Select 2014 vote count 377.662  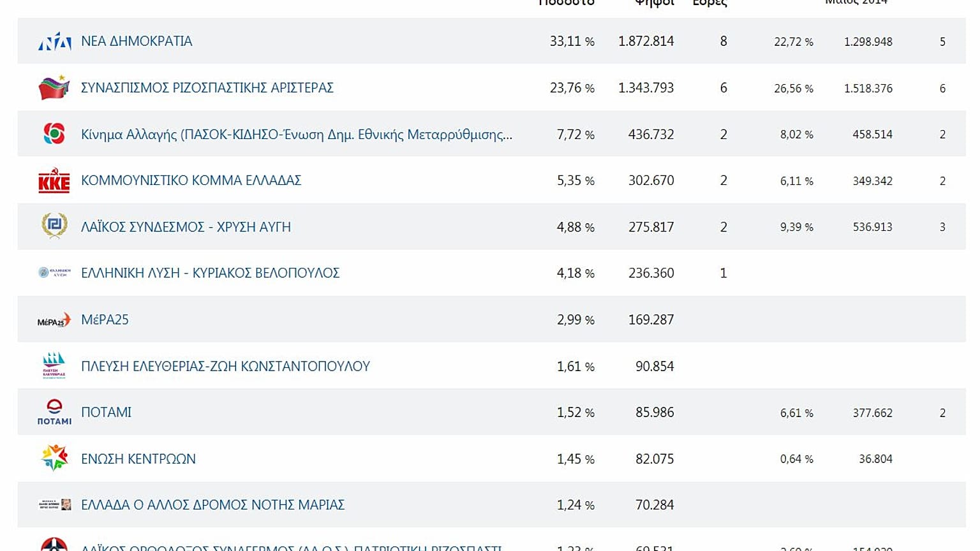coord(872,413)
